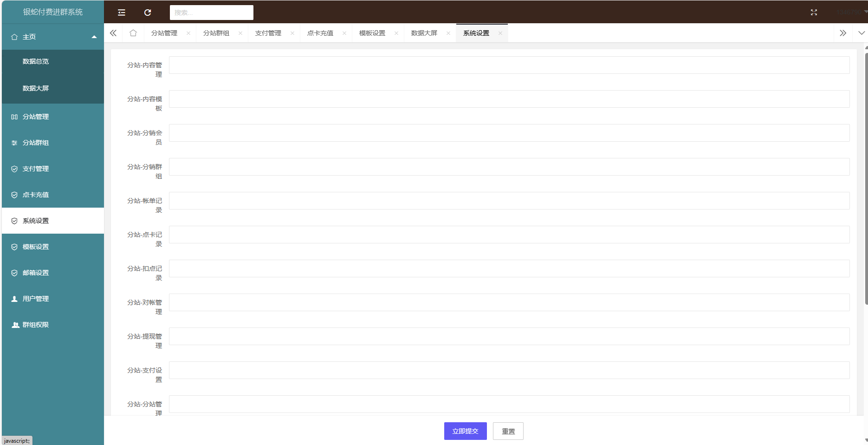Toggle the sidebar collapse menu icon

122,13
